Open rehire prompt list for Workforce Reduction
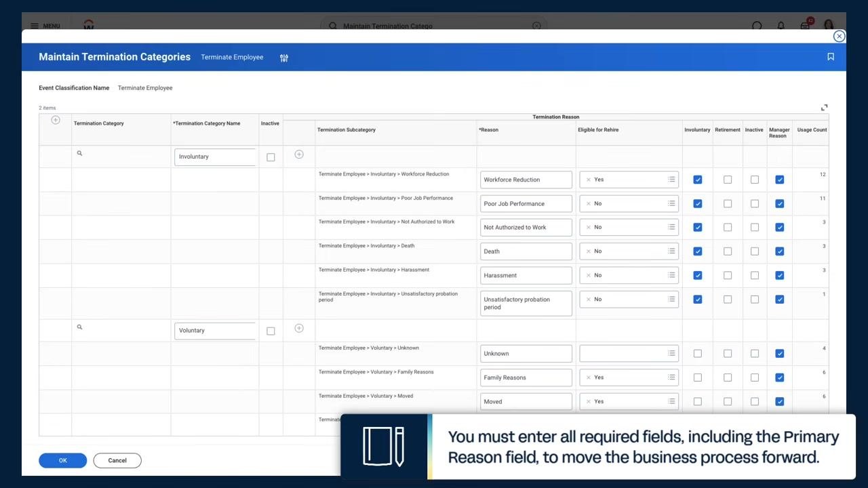The height and width of the screenshot is (488, 868). click(671, 180)
